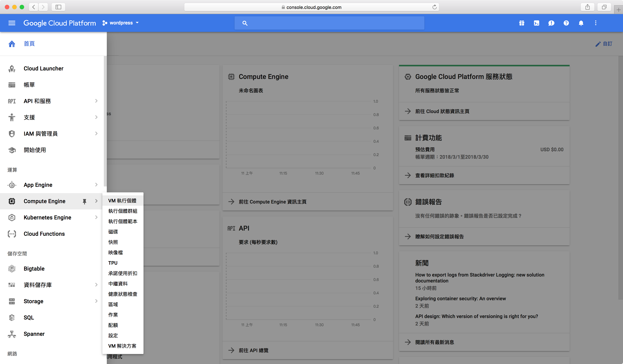Image resolution: width=623 pixels, height=364 pixels.
Task: Open the wordpress project selector dropdown
Action: click(121, 23)
